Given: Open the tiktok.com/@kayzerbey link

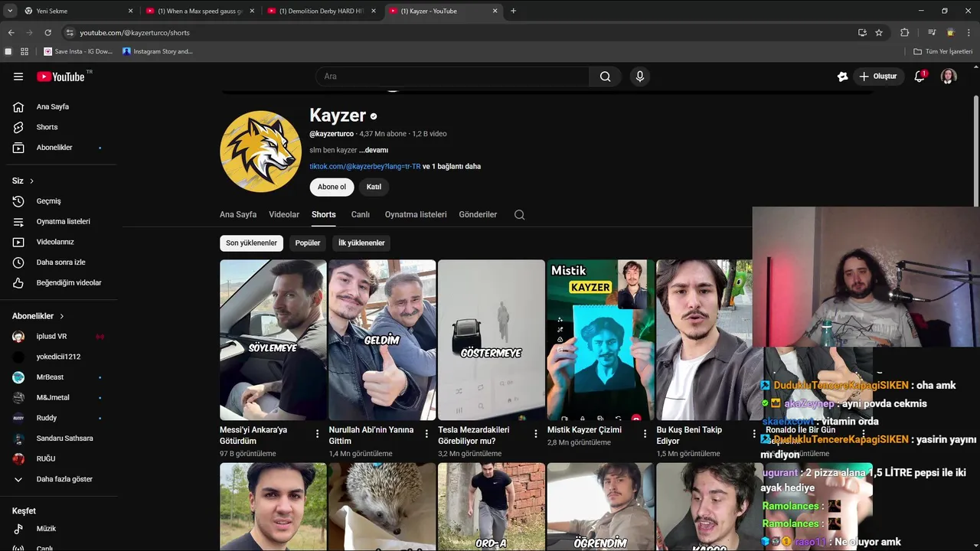Looking at the screenshot, I should (364, 167).
